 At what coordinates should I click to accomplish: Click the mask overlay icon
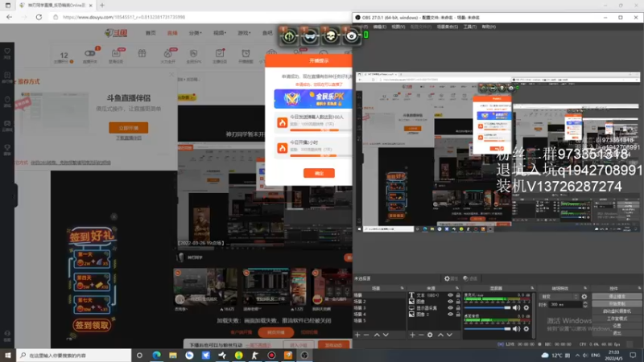click(x=310, y=36)
